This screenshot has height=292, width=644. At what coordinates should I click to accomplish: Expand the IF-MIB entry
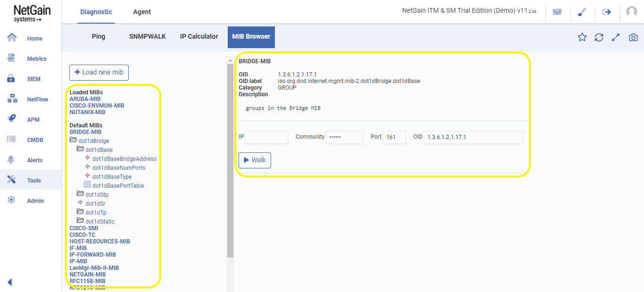[78, 248]
